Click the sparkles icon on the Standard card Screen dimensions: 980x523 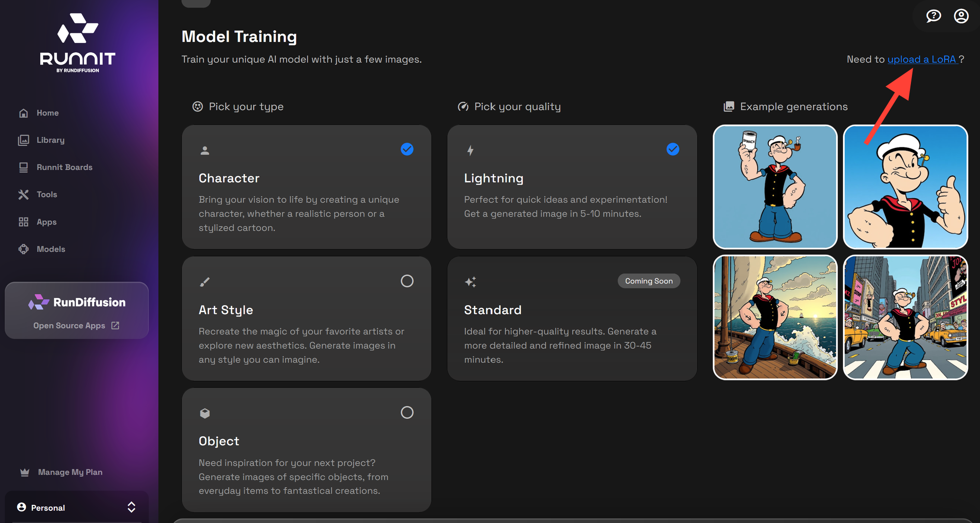[470, 282]
